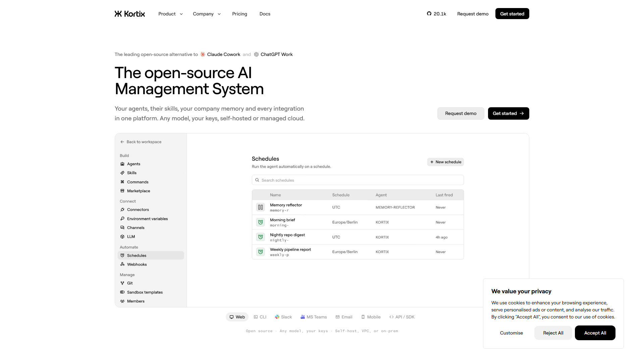Click the "4h ago" last fired cell

[x=441, y=237]
